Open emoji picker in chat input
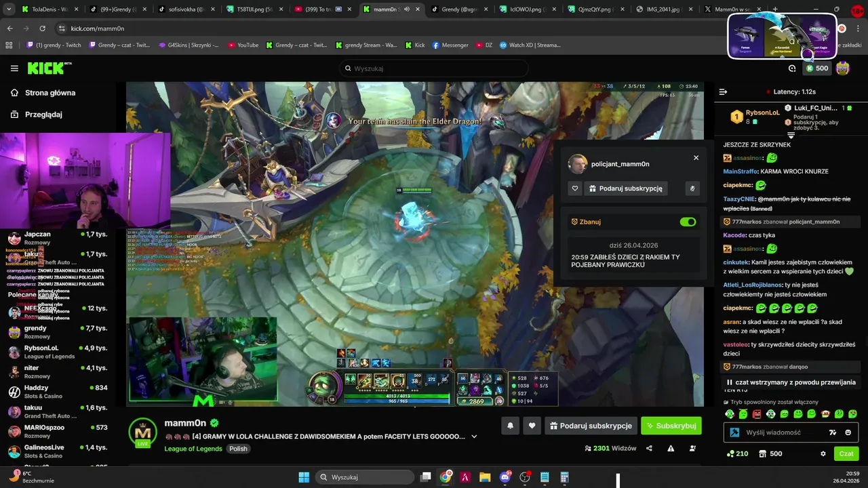The width and height of the screenshot is (868, 488). pos(848,432)
